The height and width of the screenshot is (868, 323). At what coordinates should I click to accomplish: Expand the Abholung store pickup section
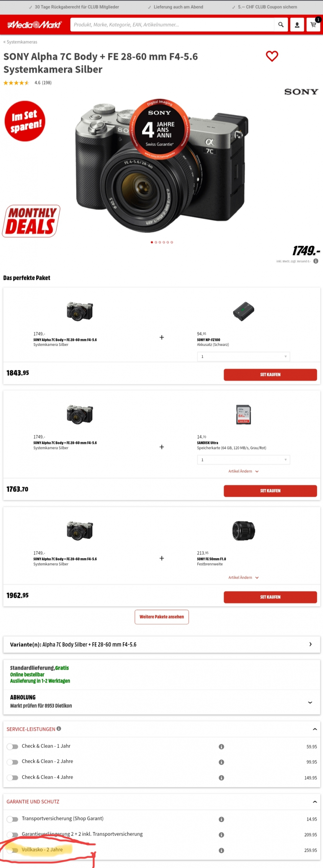click(x=310, y=702)
